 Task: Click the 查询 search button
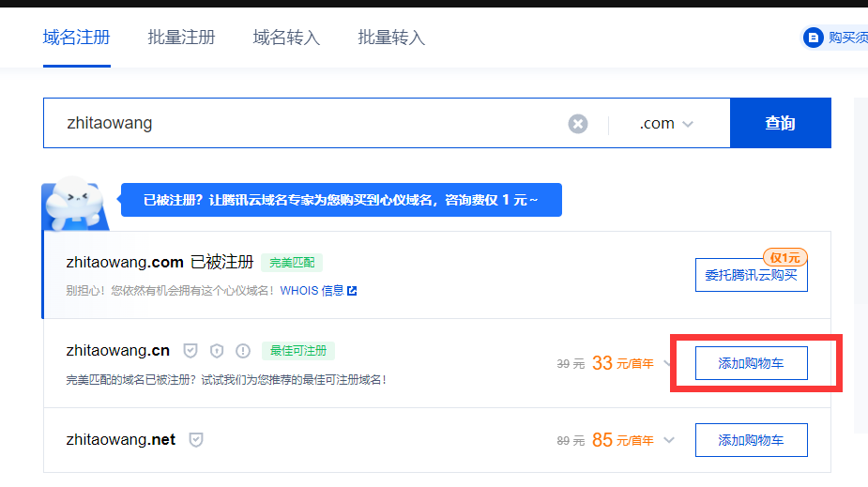click(781, 123)
